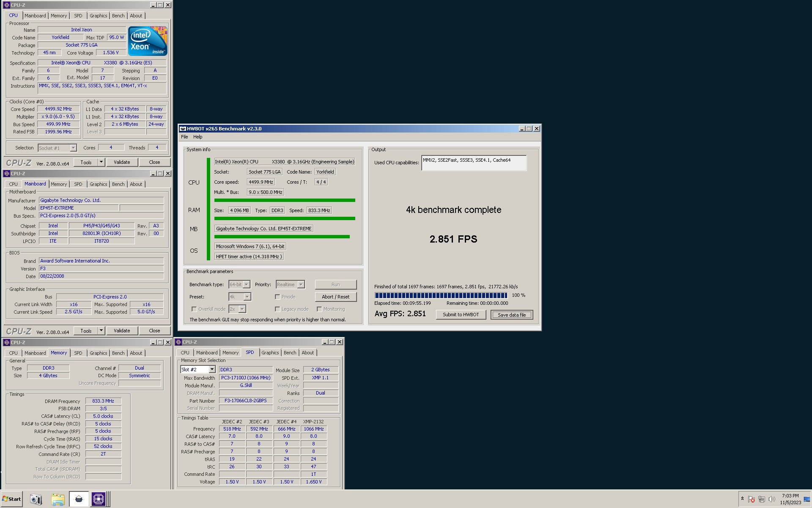This screenshot has width=812, height=508.
Task: Click the HWBOT x265 Benchmark title bar icon
Action: (183, 129)
